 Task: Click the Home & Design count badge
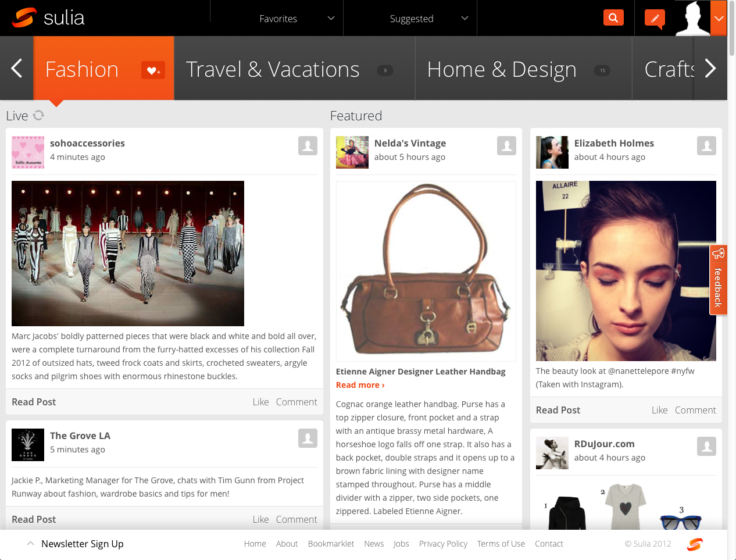602,70
